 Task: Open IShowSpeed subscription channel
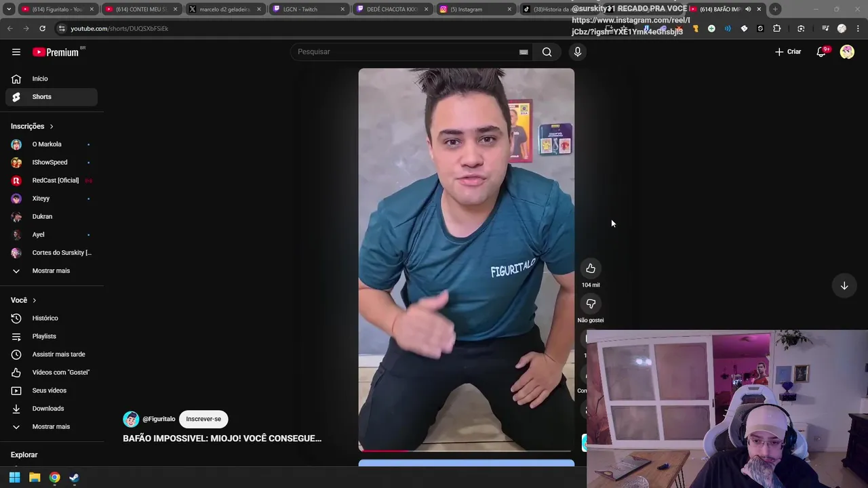52,162
